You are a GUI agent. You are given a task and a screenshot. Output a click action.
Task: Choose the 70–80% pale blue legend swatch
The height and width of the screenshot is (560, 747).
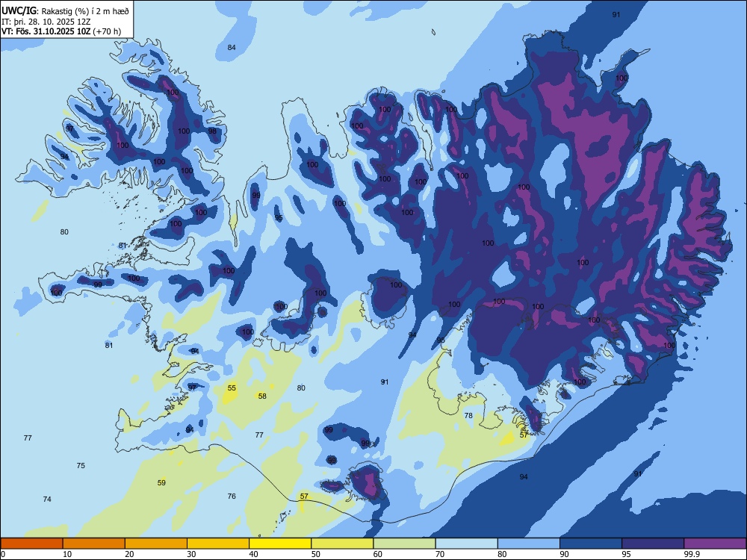point(467,544)
